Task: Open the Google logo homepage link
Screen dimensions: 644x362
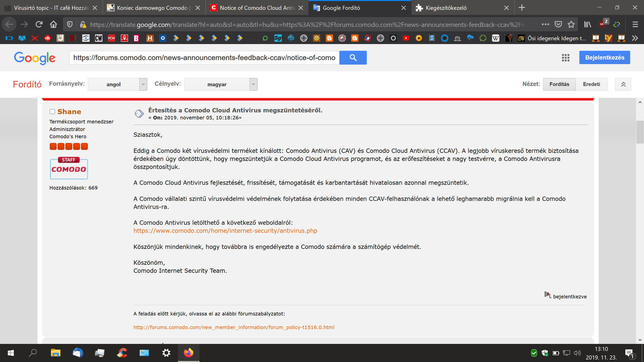Action: 35,58
